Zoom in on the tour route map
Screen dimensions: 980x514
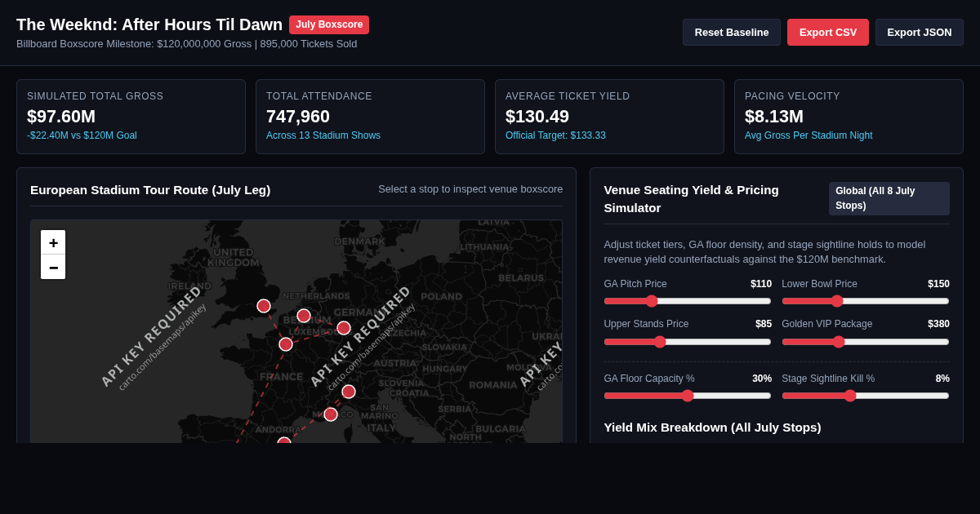click(x=53, y=242)
